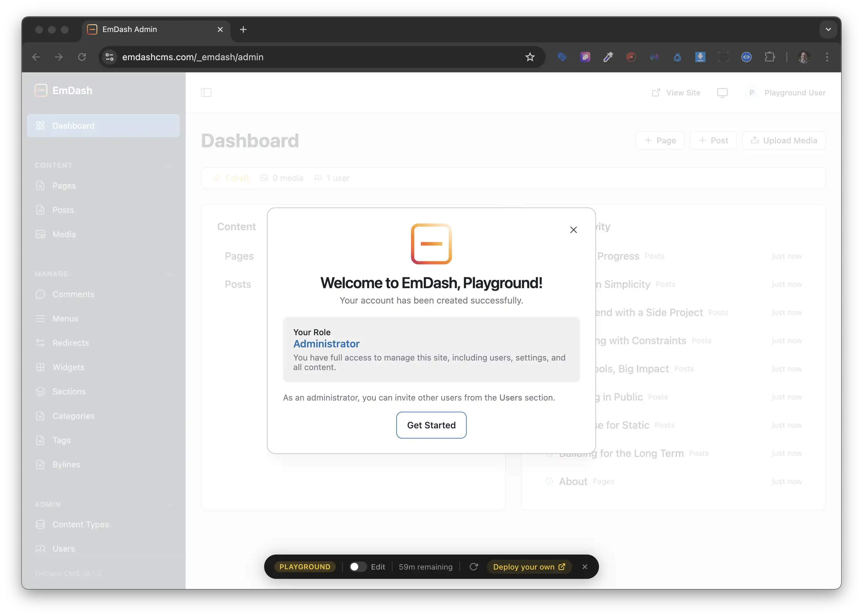Open the Long Term post entry

(621, 453)
